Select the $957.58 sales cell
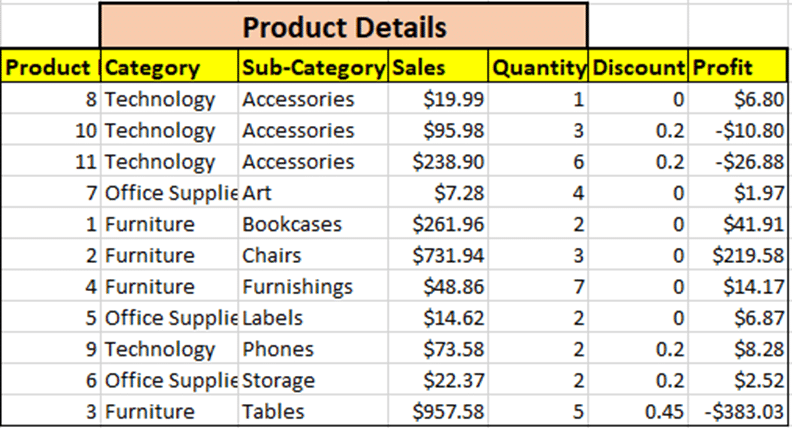 click(x=438, y=411)
